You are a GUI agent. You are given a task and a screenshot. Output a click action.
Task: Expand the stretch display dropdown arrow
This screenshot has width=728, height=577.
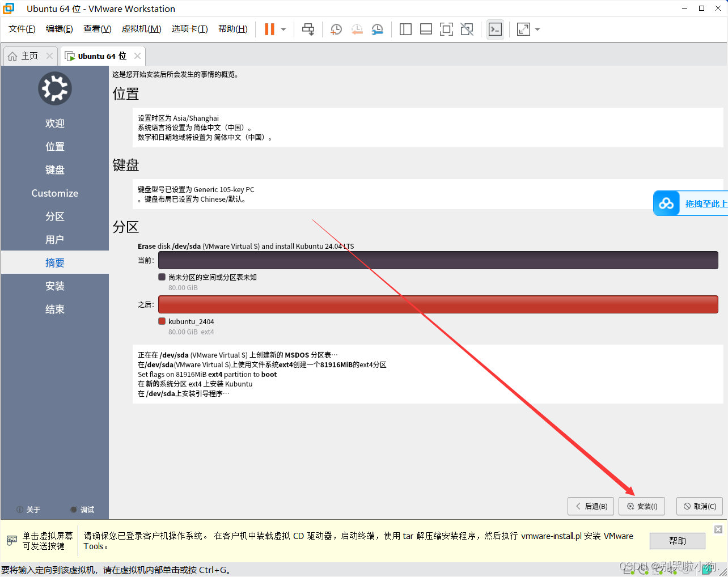click(x=537, y=29)
